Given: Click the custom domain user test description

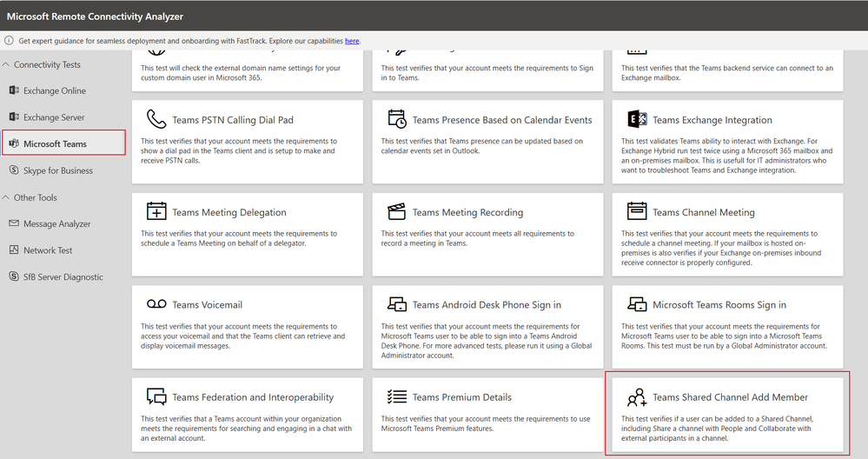Looking at the screenshot, I should point(241,72).
